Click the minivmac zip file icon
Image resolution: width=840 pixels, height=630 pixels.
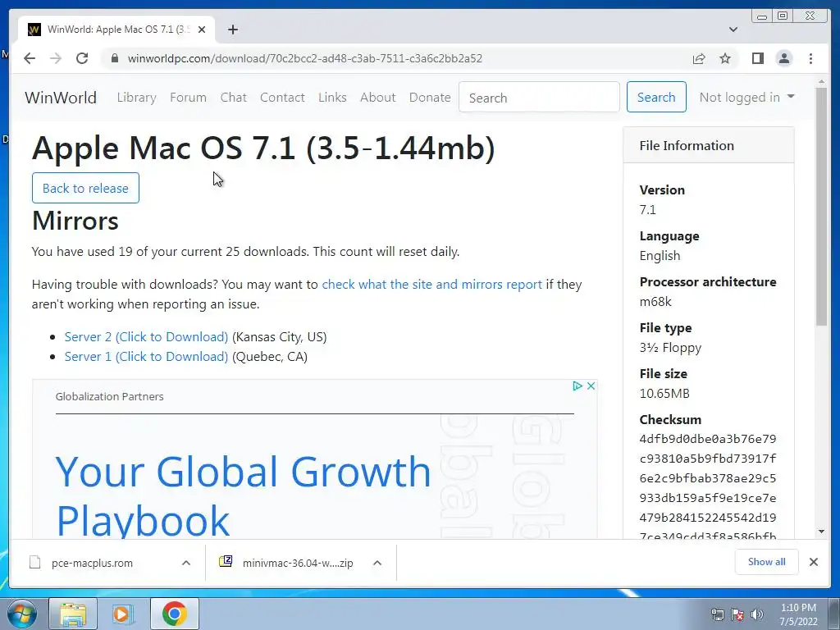(226, 562)
